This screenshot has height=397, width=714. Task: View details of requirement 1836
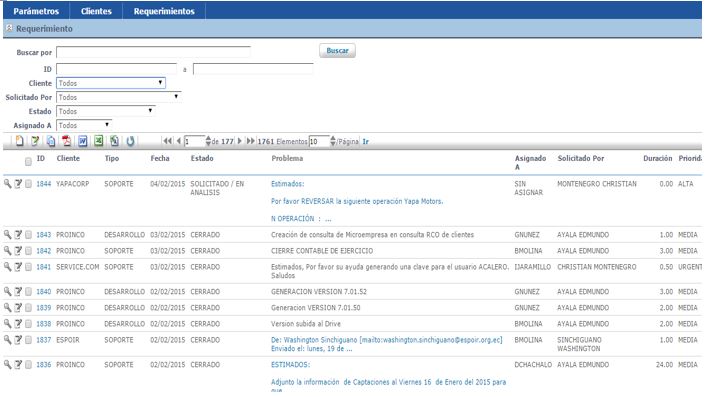[7, 364]
